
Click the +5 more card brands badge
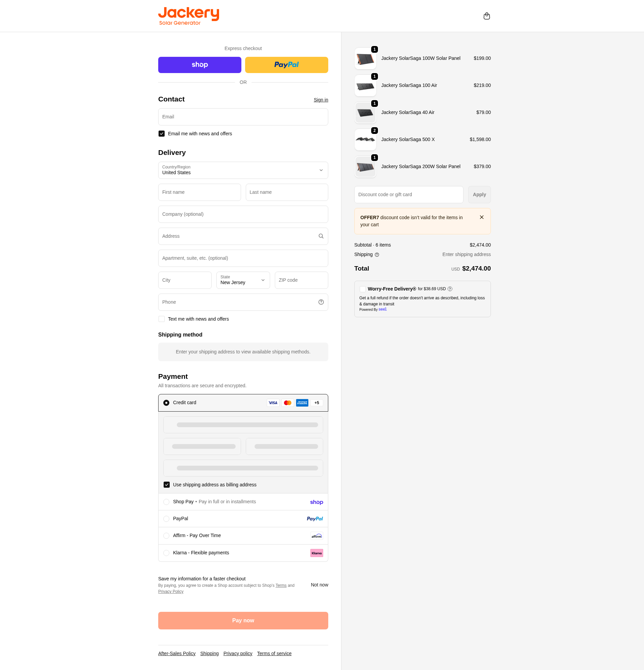[316, 403]
